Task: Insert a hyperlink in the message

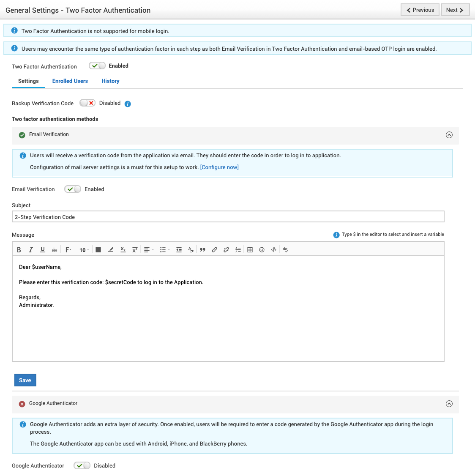Action: [x=214, y=250]
